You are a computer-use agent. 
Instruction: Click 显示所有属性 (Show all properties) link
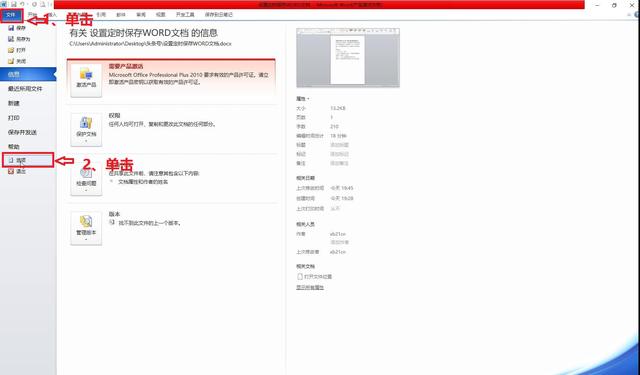(x=310, y=288)
